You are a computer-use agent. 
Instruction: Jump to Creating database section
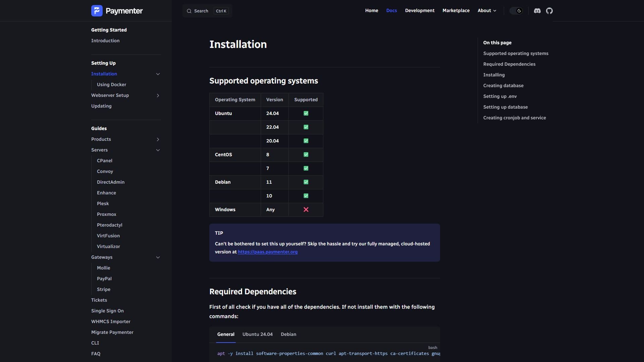(x=503, y=86)
